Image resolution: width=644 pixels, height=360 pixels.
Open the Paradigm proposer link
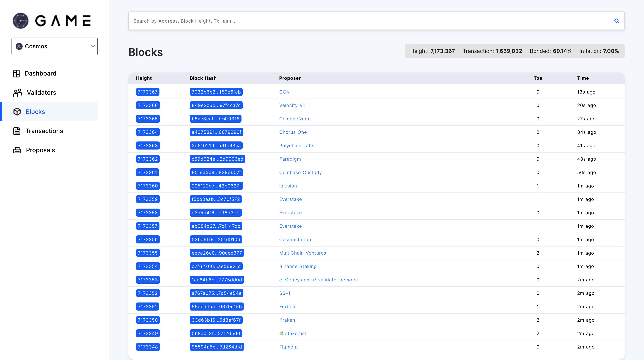tap(290, 159)
